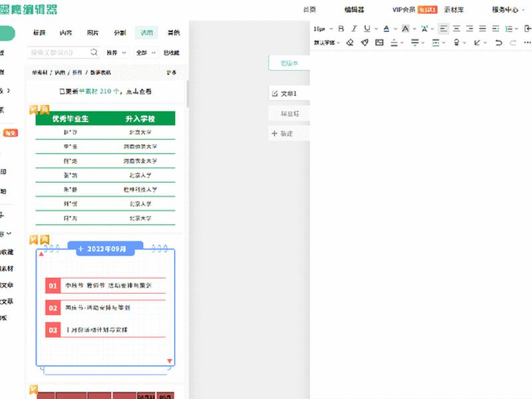The width and height of the screenshot is (532, 399).
Task: Center-align text in the toolbar
Action: point(457,29)
